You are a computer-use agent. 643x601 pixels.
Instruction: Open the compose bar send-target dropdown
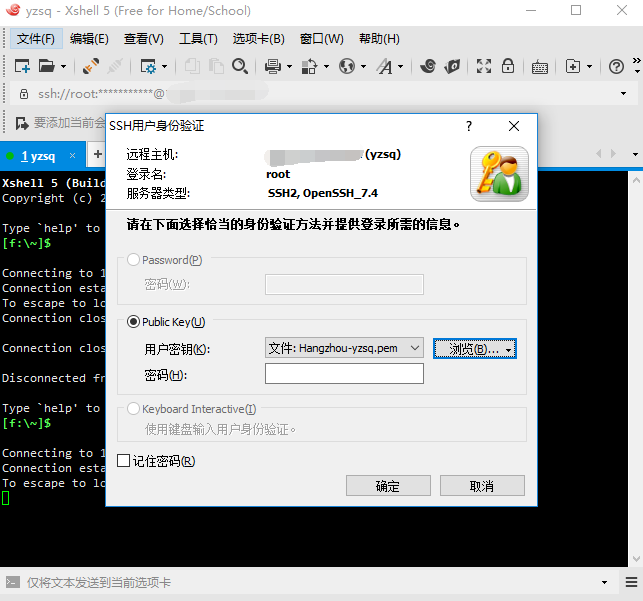(604, 582)
